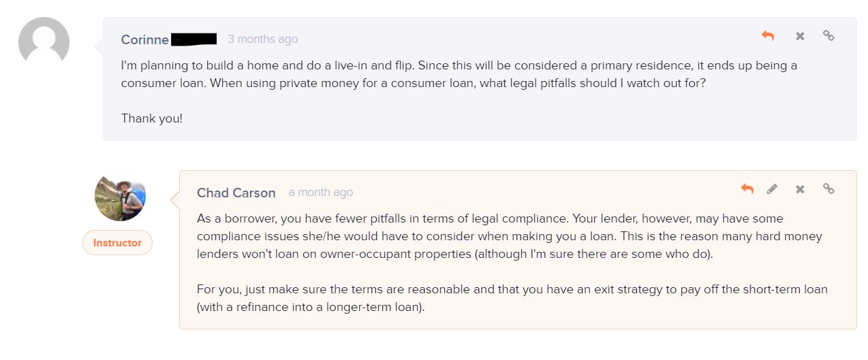The height and width of the screenshot is (360, 868).
Task: Open the permalink chain icon on Chad's reply
Action: tap(828, 189)
